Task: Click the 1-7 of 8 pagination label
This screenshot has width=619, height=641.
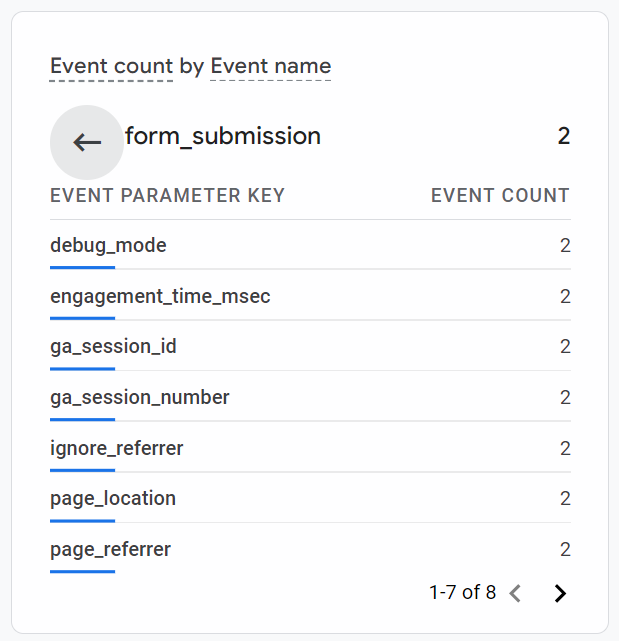Action: (463, 592)
